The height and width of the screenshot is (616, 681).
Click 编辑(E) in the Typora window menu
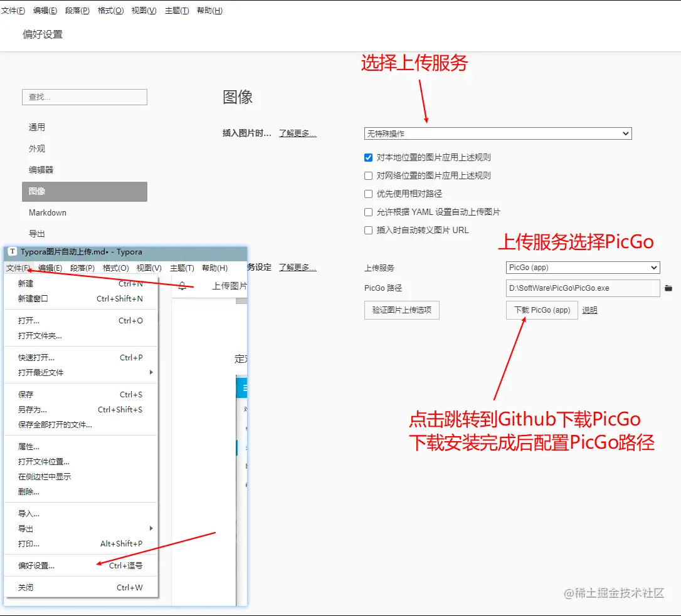point(50,268)
